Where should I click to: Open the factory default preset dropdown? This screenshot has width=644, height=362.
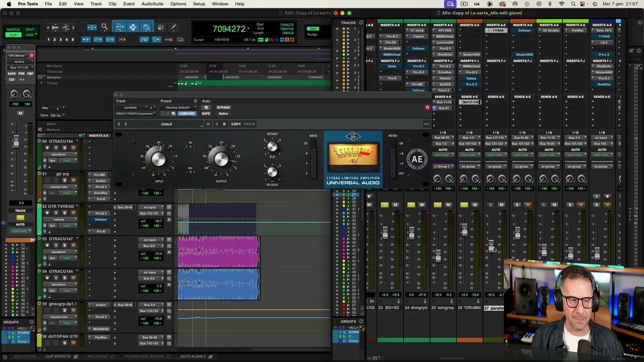click(x=178, y=108)
